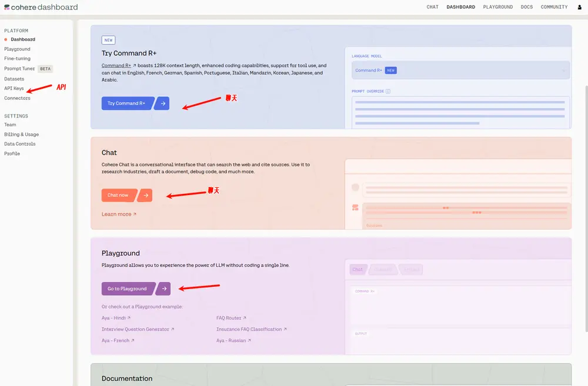Open Billing & Usage settings
This screenshot has height=386, width=588.
[21, 135]
